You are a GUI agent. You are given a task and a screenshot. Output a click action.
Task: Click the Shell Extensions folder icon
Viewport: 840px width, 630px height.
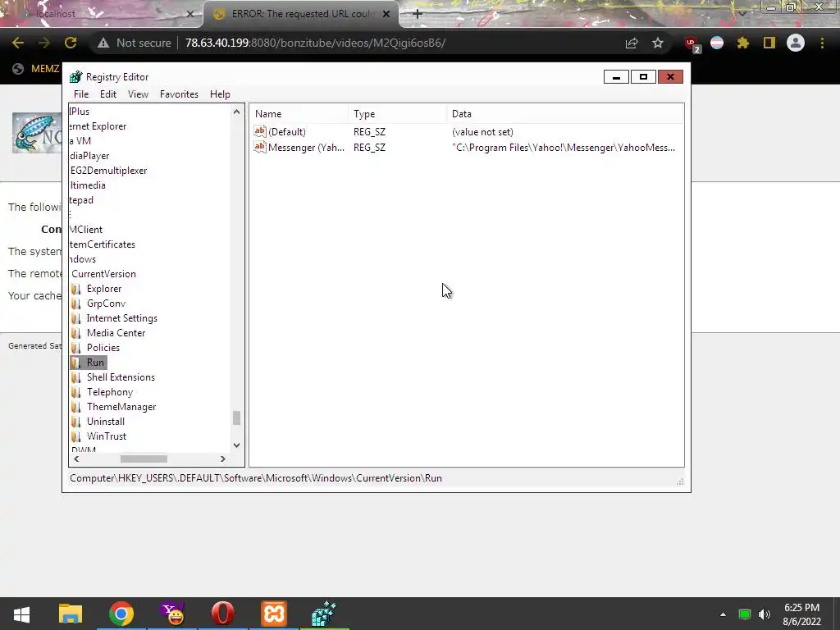pos(76,377)
